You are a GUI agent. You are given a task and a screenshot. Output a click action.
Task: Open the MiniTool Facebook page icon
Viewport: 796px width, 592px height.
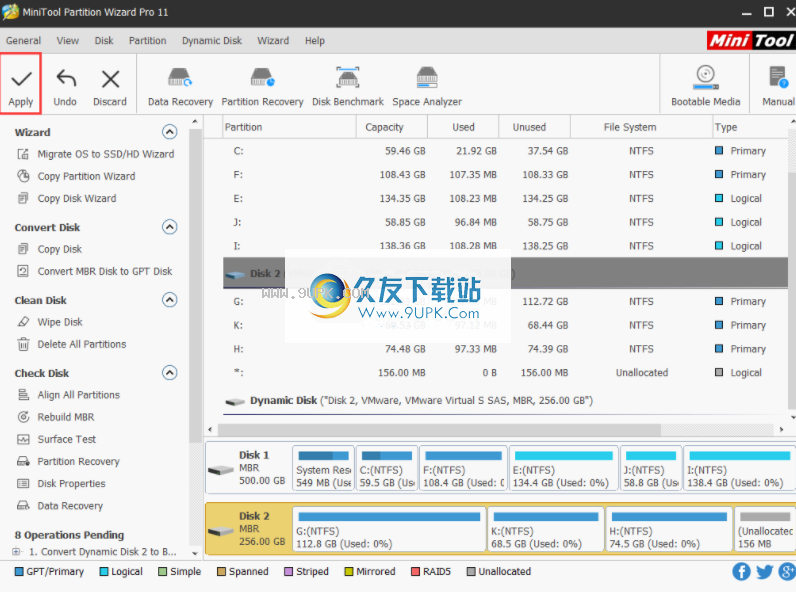[741, 572]
